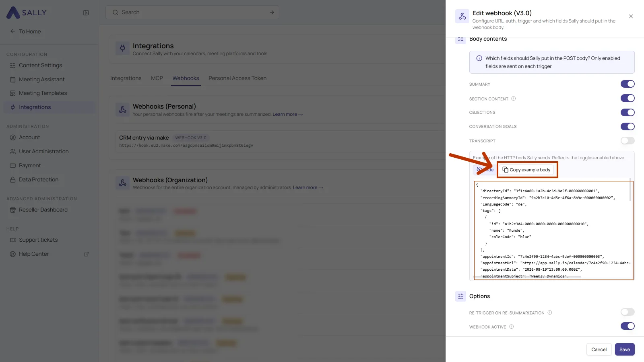
Task: Open Meeting Templates from sidebar
Action: click(x=50, y=93)
